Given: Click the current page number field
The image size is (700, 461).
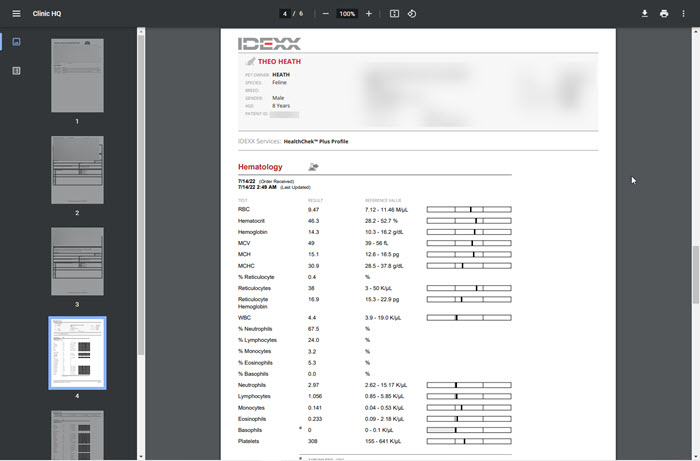Looking at the screenshot, I should click(286, 14).
